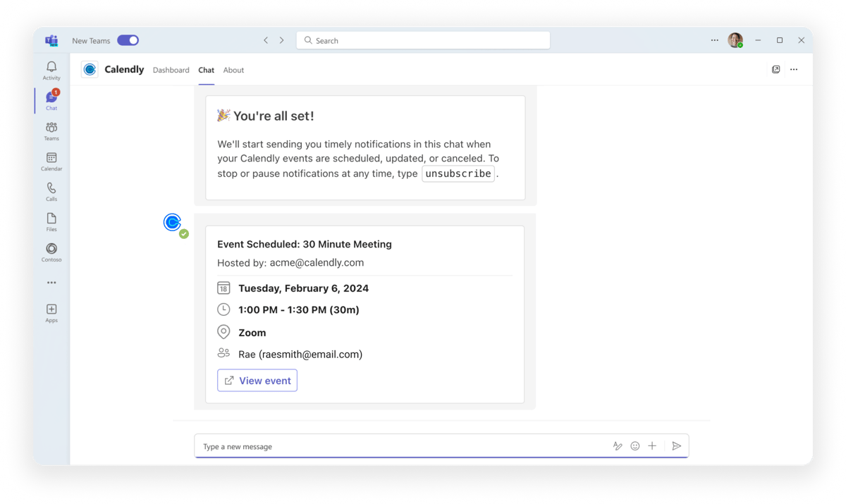The width and height of the screenshot is (846, 504).
Task: Switch to the Dashboard tab
Action: tap(171, 70)
